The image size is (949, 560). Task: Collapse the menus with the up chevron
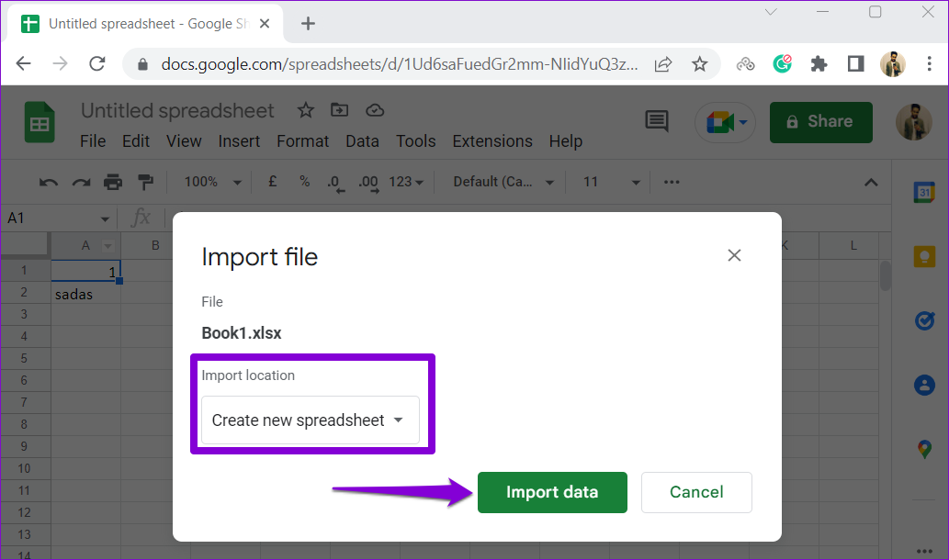(871, 182)
